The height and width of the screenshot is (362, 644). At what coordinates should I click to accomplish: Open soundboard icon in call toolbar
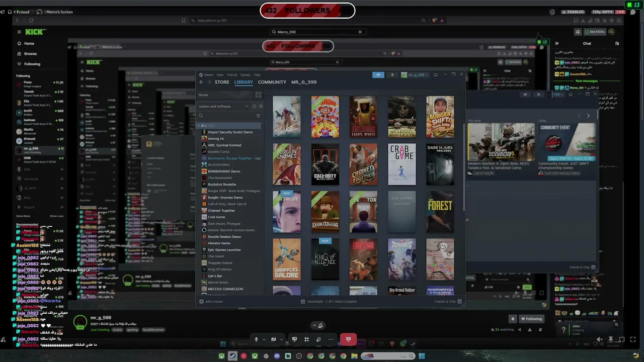pos(318,339)
